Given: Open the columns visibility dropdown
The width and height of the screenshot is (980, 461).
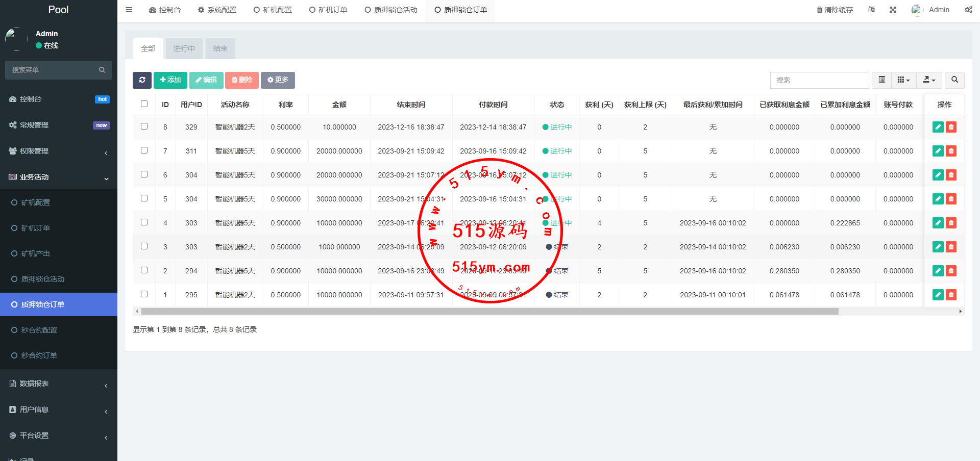Looking at the screenshot, I should pos(903,80).
